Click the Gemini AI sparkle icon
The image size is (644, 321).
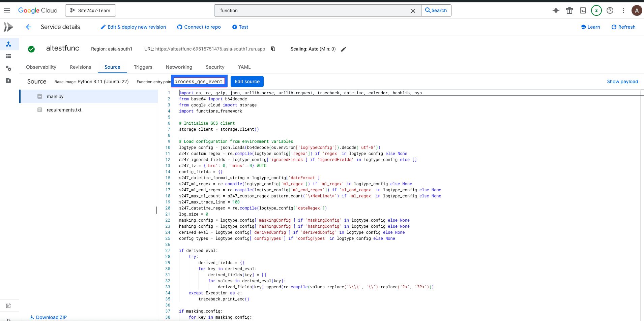(x=556, y=10)
